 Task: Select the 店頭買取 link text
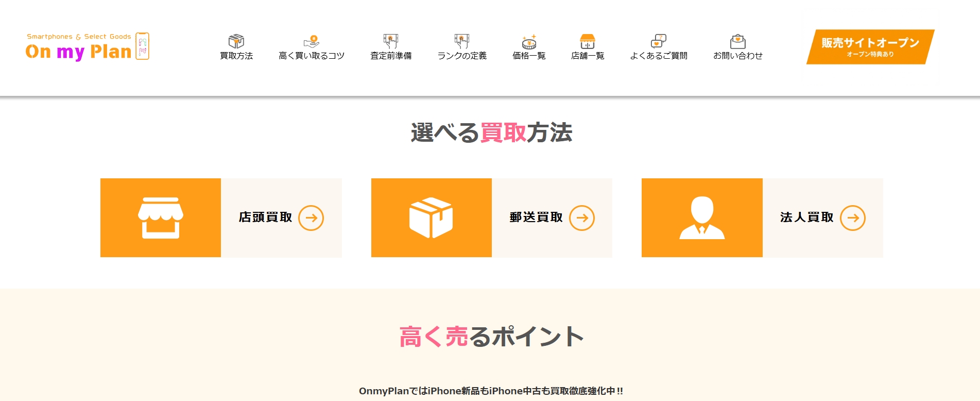pyautogui.click(x=265, y=218)
